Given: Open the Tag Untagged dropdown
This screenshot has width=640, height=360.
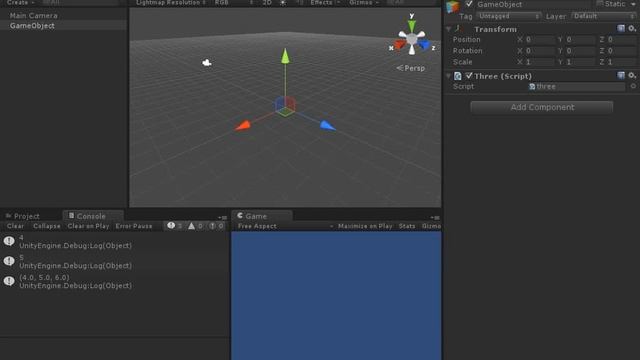Looking at the screenshot, I should point(509,16).
